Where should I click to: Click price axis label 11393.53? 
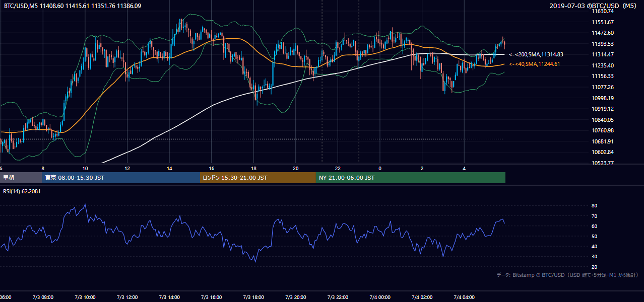click(603, 44)
